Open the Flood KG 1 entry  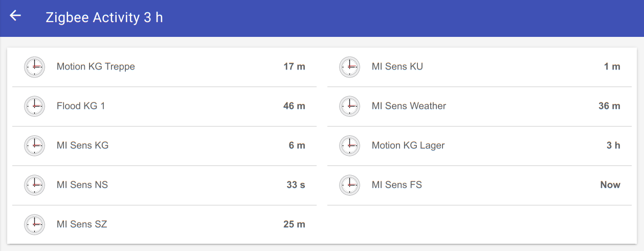pos(81,106)
